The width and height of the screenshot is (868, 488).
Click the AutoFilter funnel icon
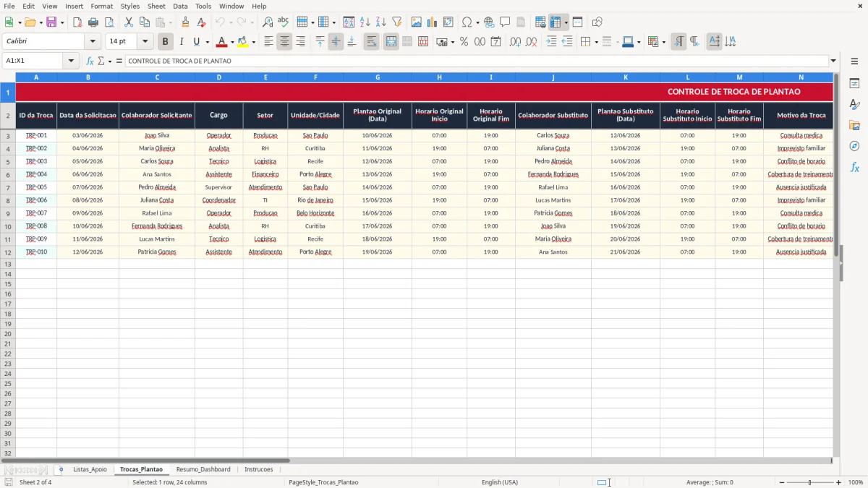coord(396,22)
